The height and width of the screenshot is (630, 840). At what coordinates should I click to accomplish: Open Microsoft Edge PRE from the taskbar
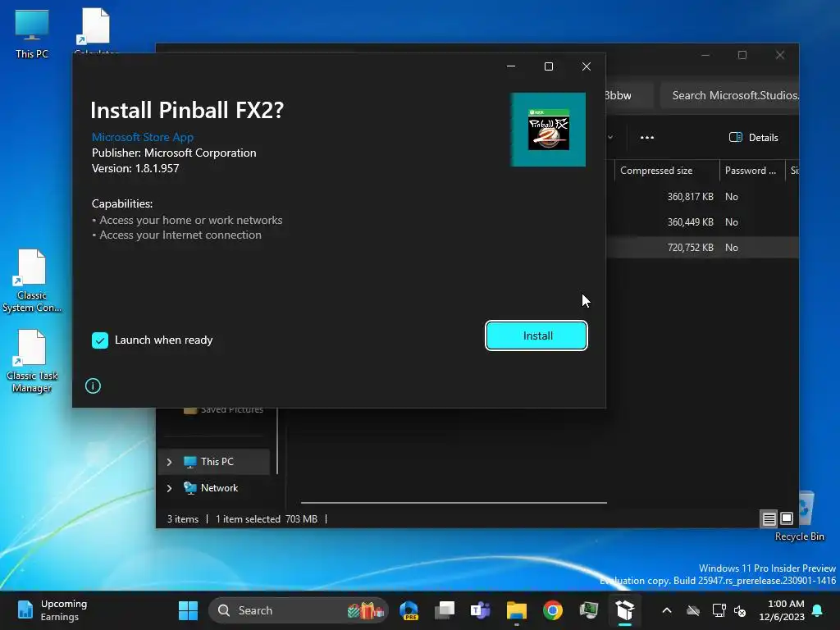[409, 610]
